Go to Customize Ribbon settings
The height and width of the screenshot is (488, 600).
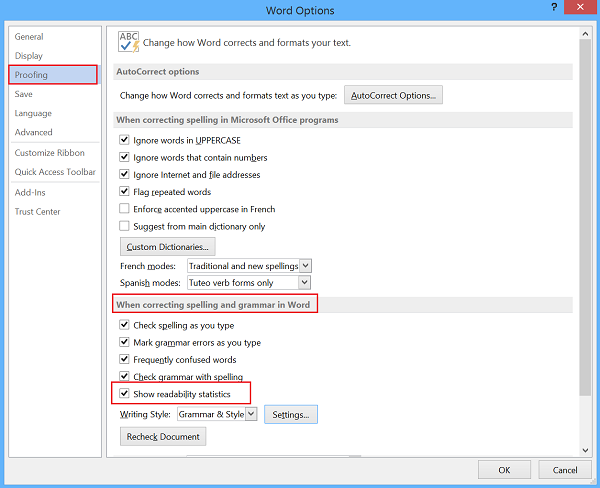[50, 153]
